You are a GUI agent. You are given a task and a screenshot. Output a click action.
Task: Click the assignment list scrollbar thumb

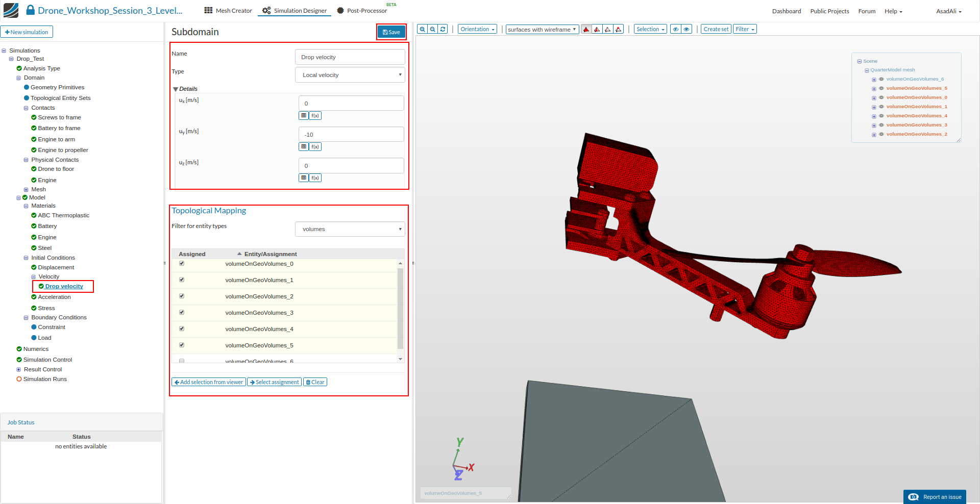pyautogui.click(x=401, y=308)
